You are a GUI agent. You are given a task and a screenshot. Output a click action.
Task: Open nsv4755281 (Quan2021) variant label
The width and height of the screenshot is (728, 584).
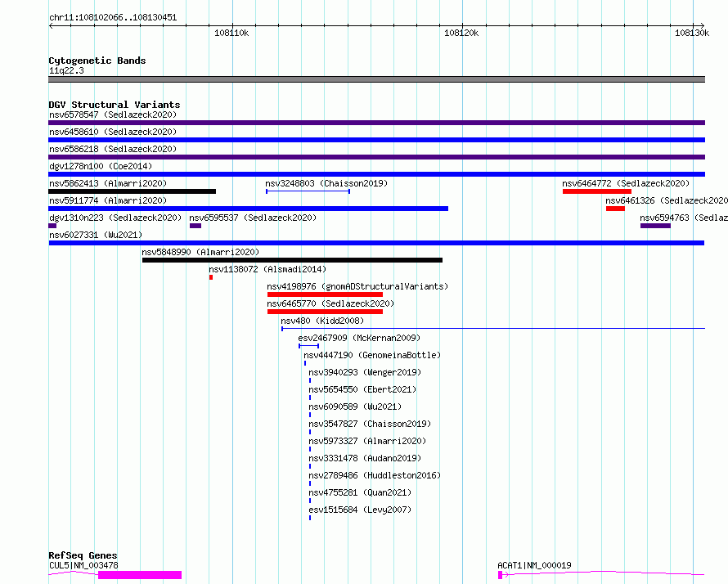pos(360,492)
